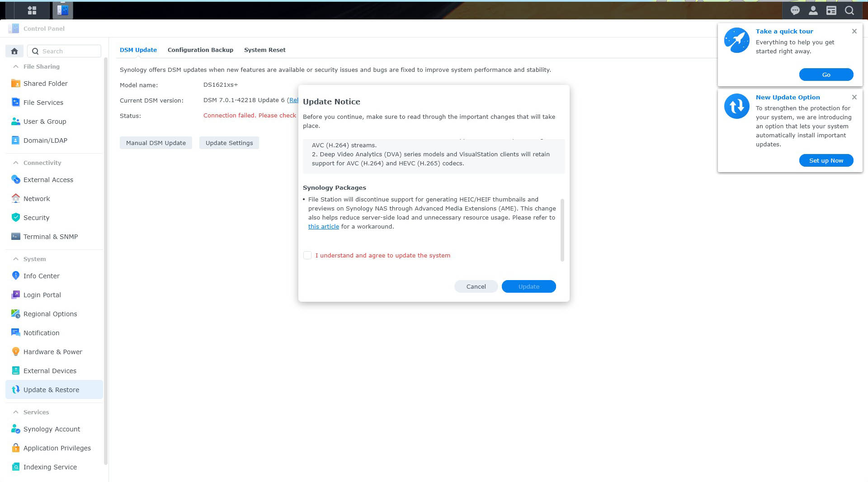Cancel the Update Notice dialog

click(x=476, y=286)
